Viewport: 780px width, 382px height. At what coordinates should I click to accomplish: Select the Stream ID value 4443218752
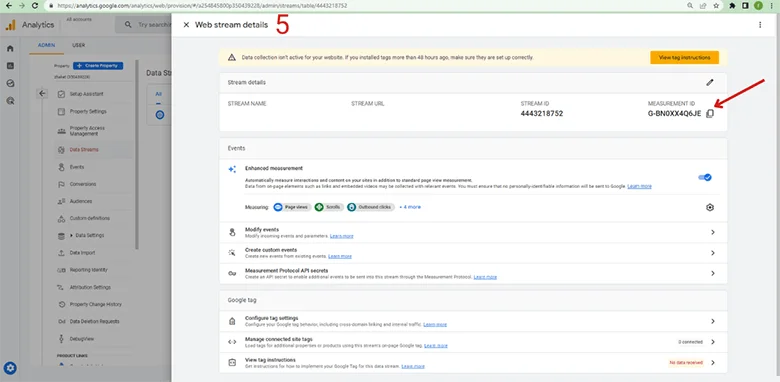pos(542,113)
